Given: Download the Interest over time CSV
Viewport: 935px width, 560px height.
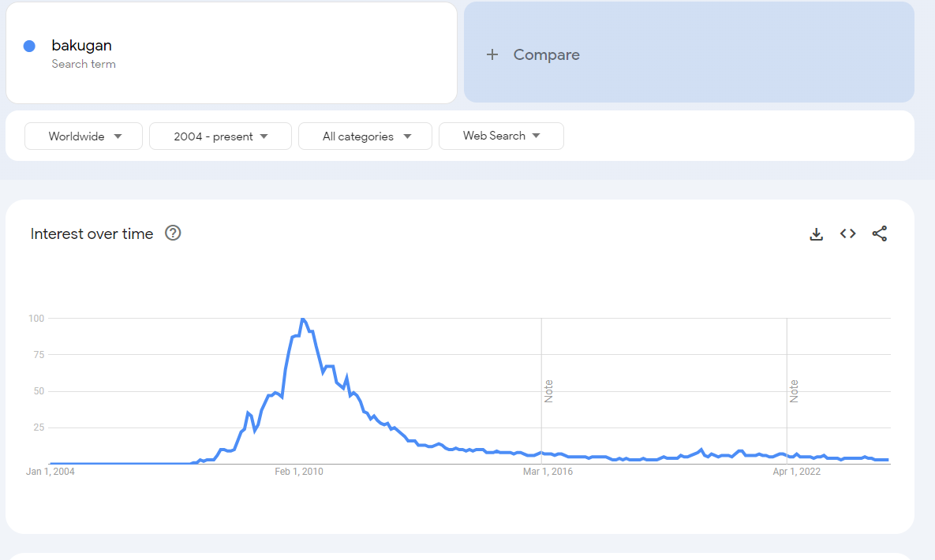Looking at the screenshot, I should pyautogui.click(x=817, y=233).
